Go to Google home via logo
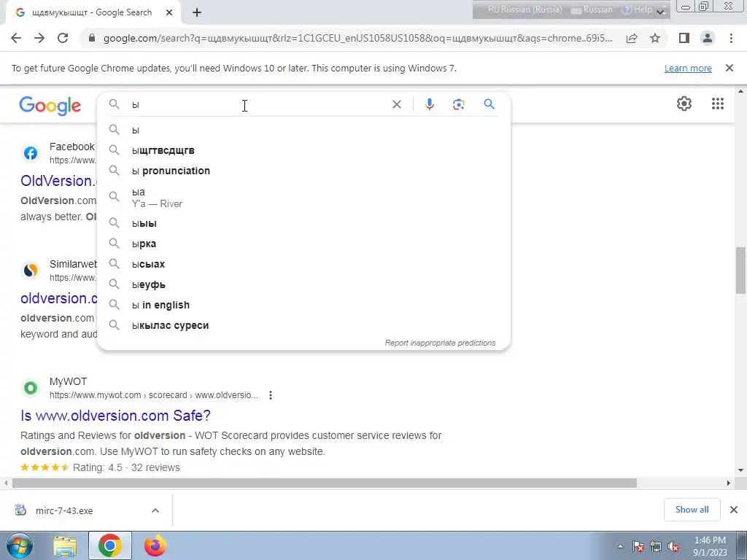Image resolution: width=747 pixels, height=560 pixels. (x=50, y=106)
